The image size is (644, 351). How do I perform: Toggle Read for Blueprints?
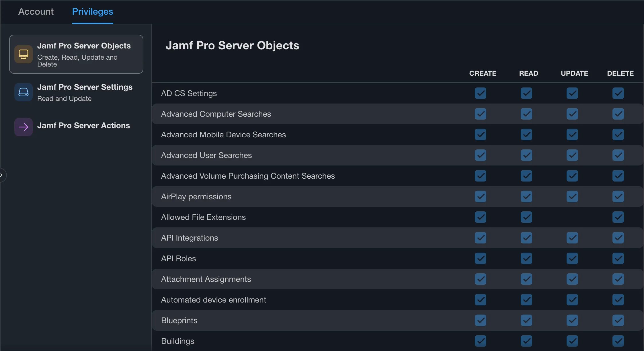coord(526,320)
